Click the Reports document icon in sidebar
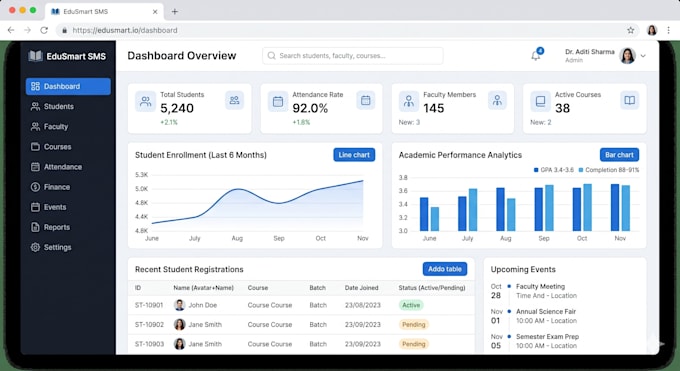 [x=35, y=227]
